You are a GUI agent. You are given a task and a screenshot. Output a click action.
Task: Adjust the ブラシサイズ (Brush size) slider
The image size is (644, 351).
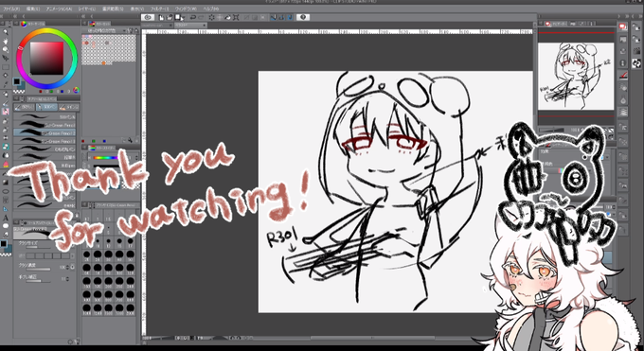coord(39,248)
